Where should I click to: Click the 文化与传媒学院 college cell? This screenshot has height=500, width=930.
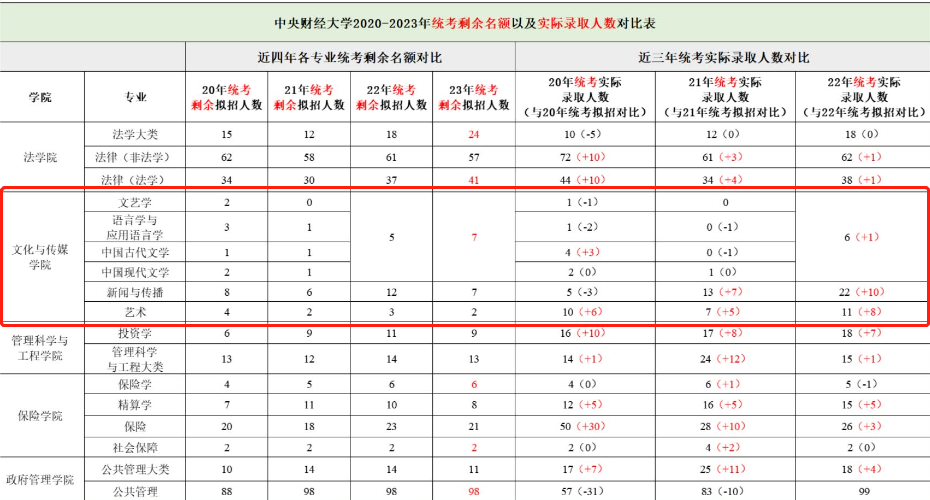click(x=43, y=257)
